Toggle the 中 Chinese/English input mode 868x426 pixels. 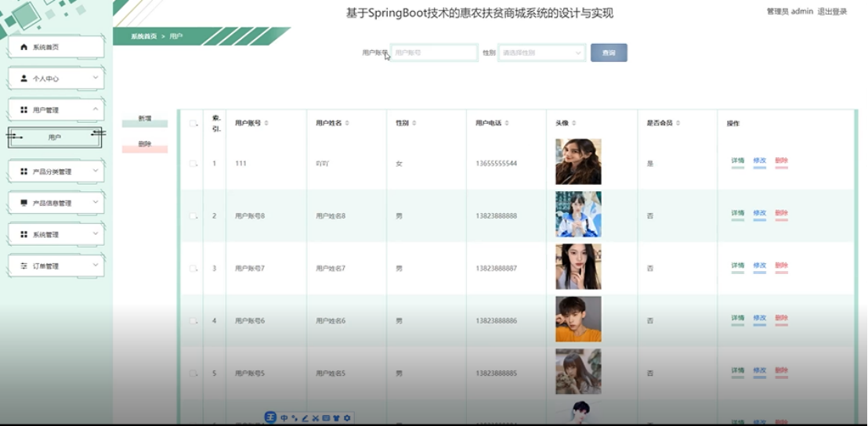(284, 418)
